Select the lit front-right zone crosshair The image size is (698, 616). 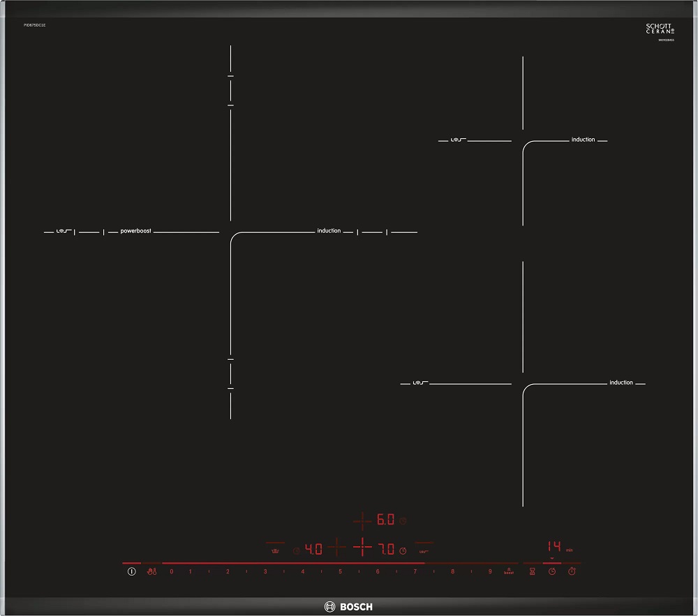click(x=362, y=548)
